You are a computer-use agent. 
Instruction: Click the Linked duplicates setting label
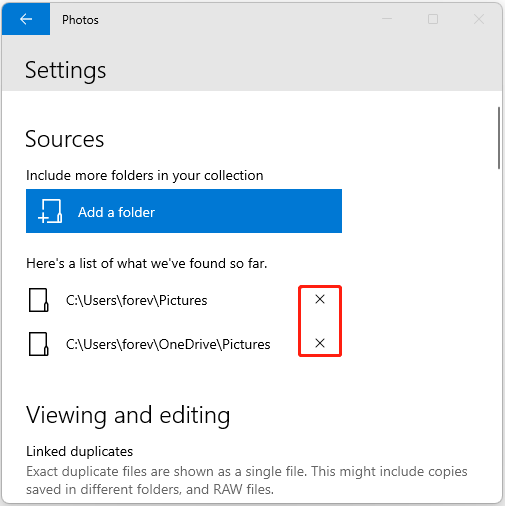pos(79,451)
